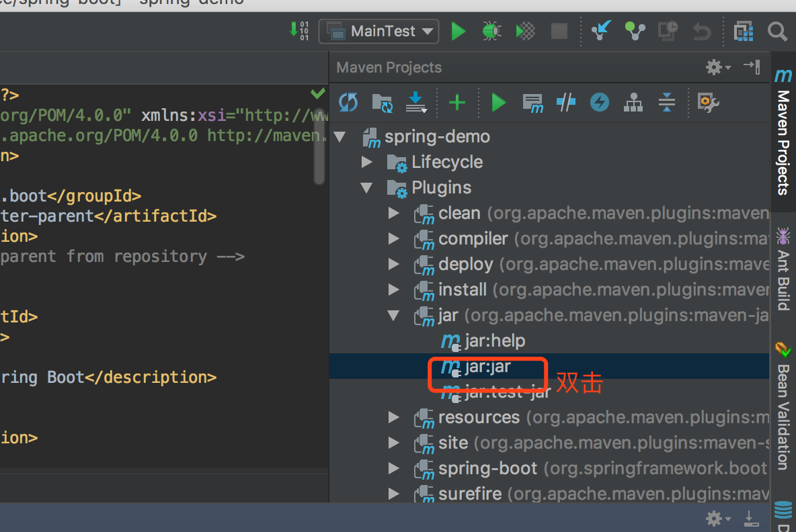The width and height of the screenshot is (796, 532).
Task: Expand the resources plugin node
Action: coord(393,417)
